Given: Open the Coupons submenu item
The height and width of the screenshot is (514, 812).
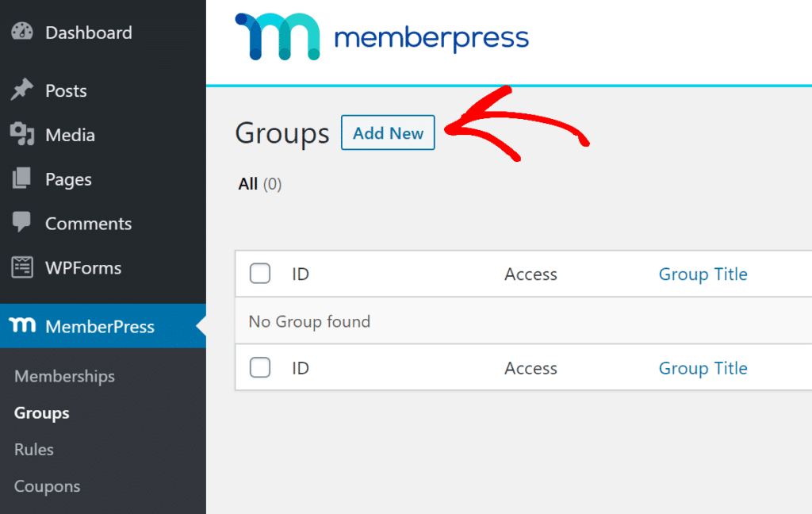Looking at the screenshot, I should (x=46, y=485).
